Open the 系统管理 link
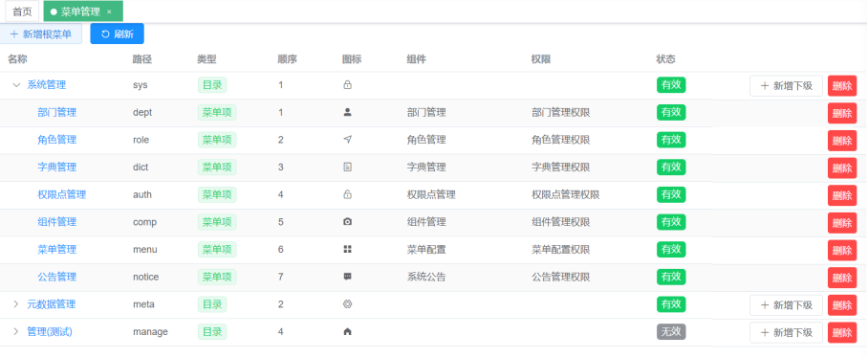This screenshot has height=358, width=868. tap(47, 85)
